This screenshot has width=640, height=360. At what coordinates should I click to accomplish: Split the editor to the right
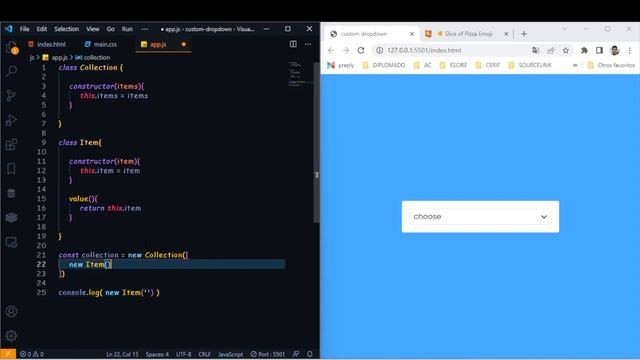[x=293, y=44]
